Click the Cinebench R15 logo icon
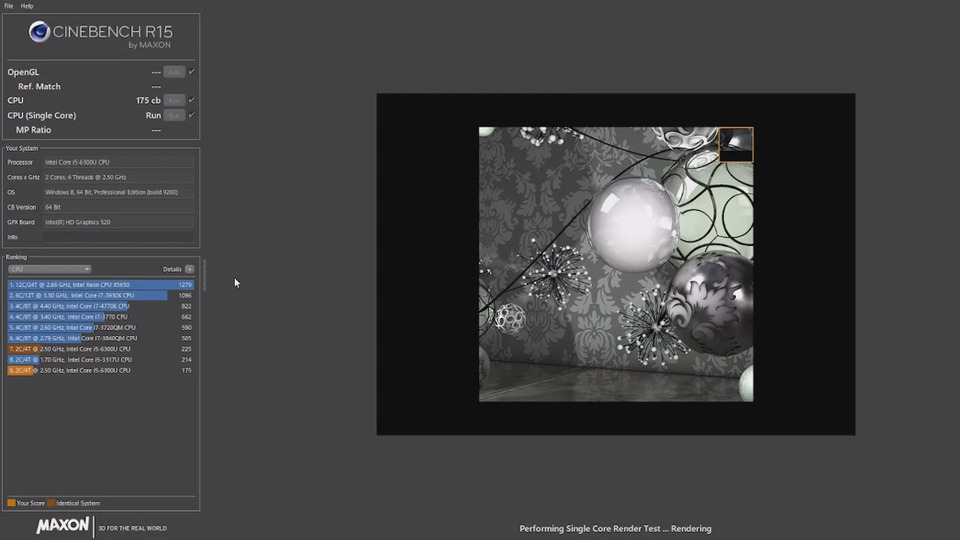Viewport: 960px width, 540px height. pos(39,32)
